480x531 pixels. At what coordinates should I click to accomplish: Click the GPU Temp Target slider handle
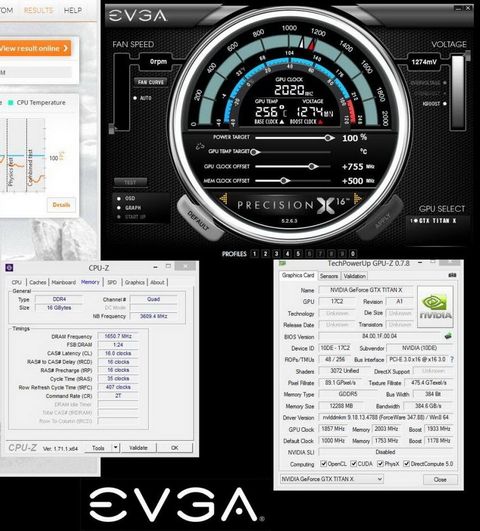pos(254,152)
